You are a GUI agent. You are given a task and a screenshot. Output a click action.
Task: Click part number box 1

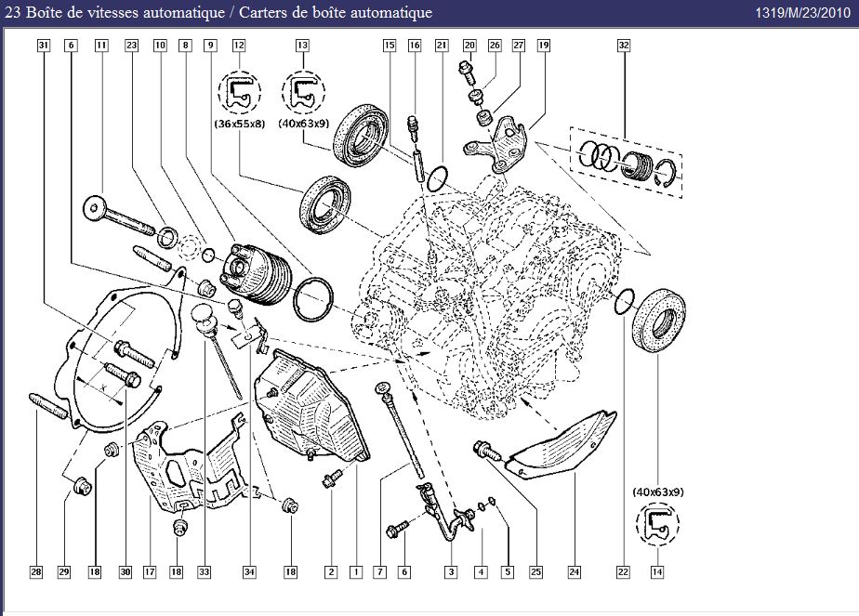tap(355, 572)
